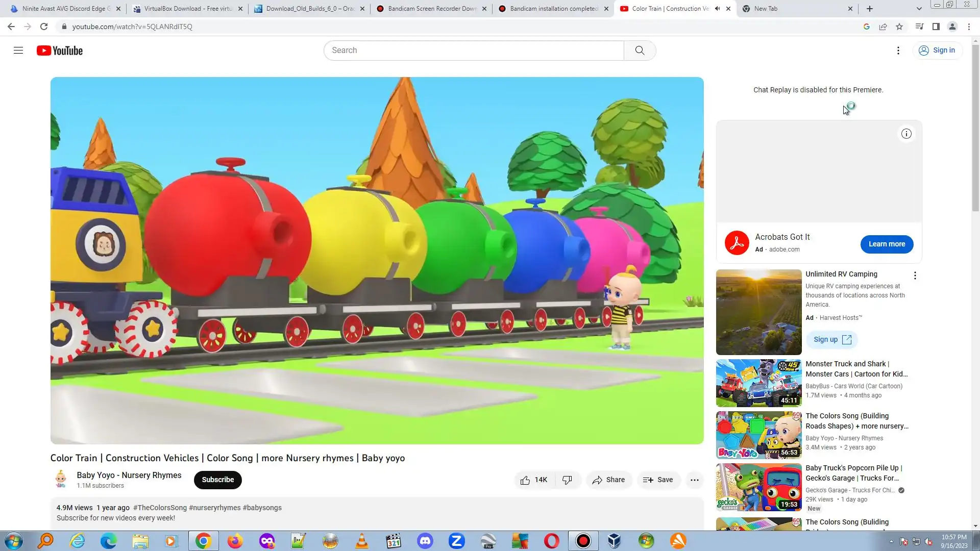
Task: Click the search magnifier button
Action: [640, 51]
